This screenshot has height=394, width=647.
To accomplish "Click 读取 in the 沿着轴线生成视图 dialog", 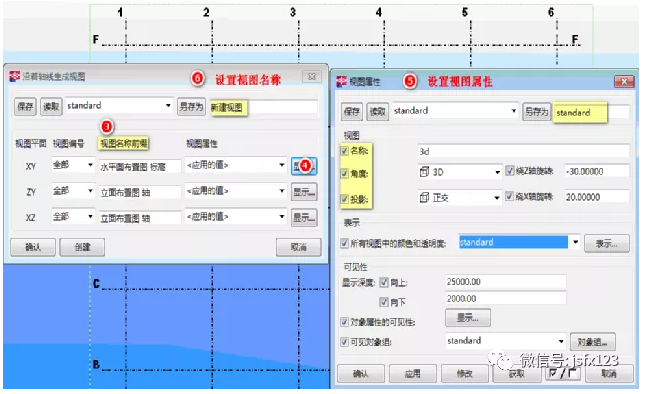I will 51,106.
